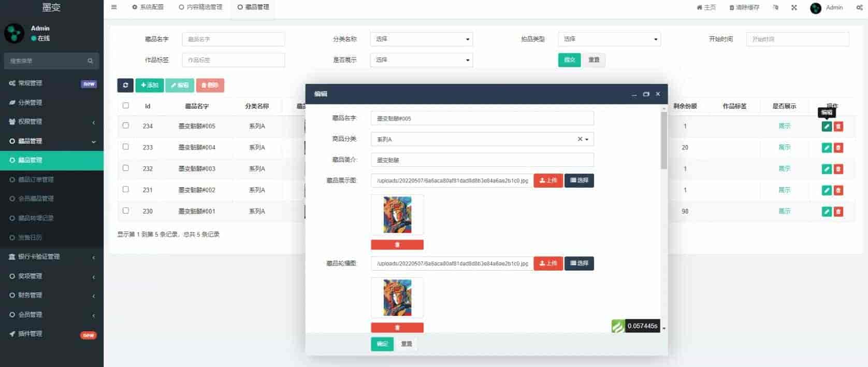This screenshot has width=868, height=367.
Task: Toggle the select-all checkbox in table header
Action: click(x=126, y=106)
